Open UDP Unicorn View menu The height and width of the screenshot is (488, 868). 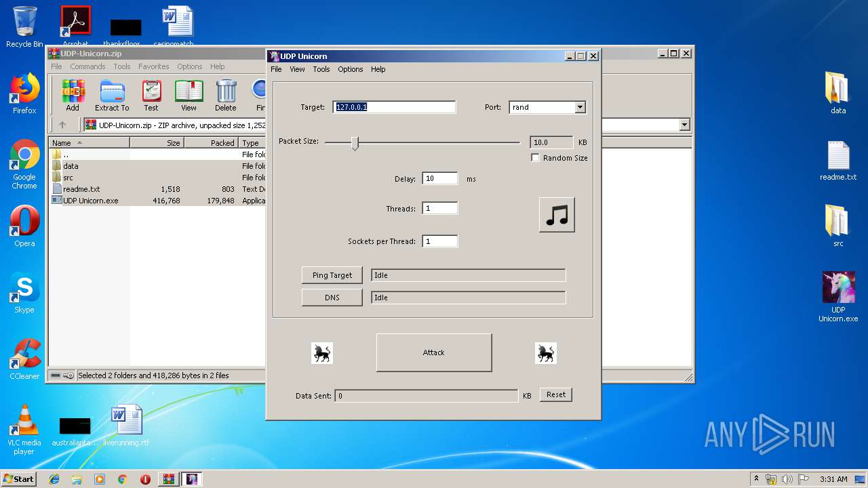(297, 69)
